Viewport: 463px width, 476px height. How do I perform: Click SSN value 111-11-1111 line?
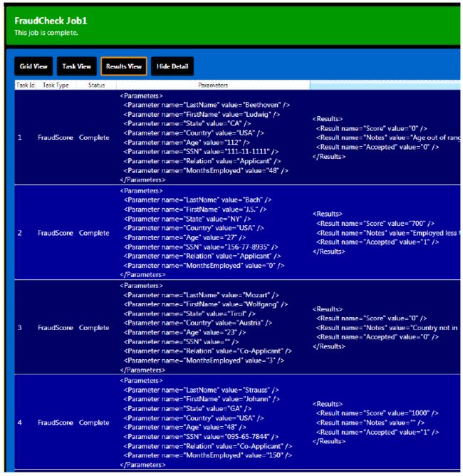[x=201, y=152]
